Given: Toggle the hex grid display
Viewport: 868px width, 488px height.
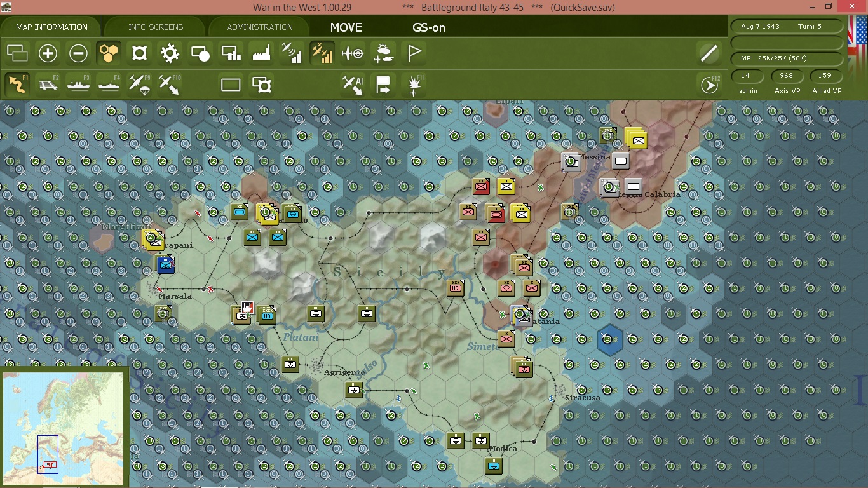Looking at the screenshot, I should 109,53.
